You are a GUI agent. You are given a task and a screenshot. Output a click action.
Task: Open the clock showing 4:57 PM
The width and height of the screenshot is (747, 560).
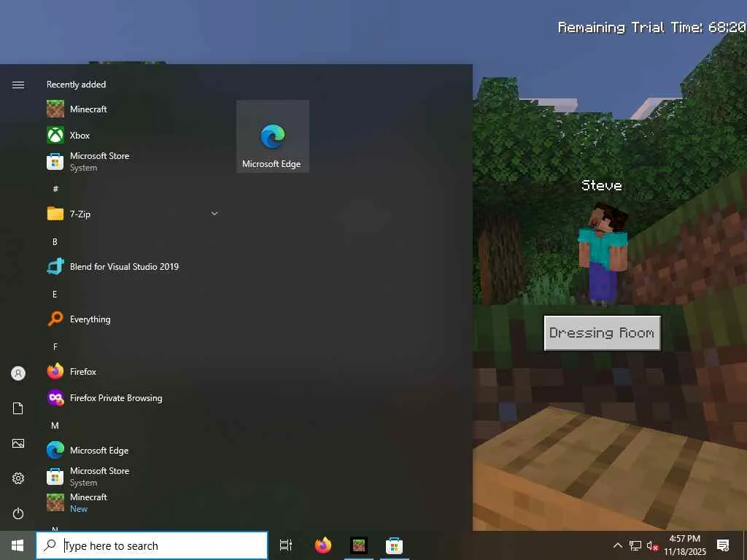click(685, 545)
